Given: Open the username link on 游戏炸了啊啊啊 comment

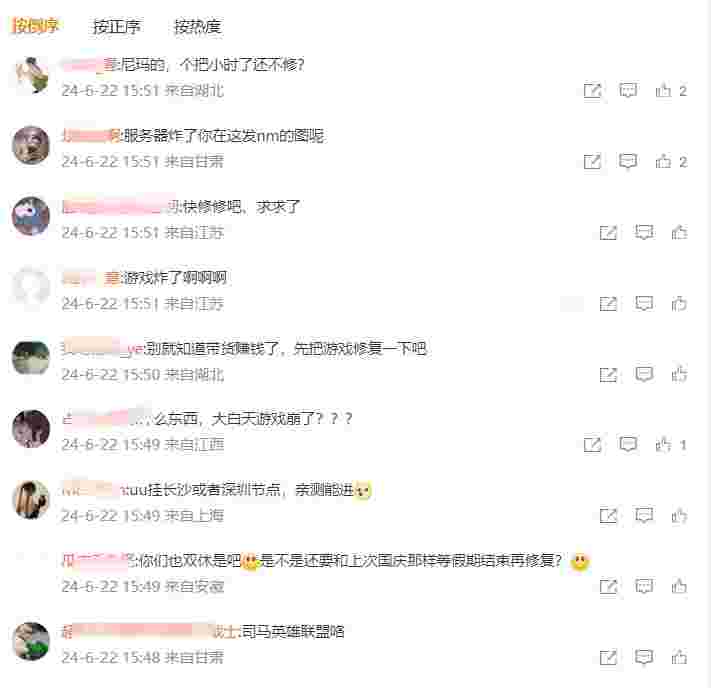Looking at the screenshot, I should (x=91, y=278).
